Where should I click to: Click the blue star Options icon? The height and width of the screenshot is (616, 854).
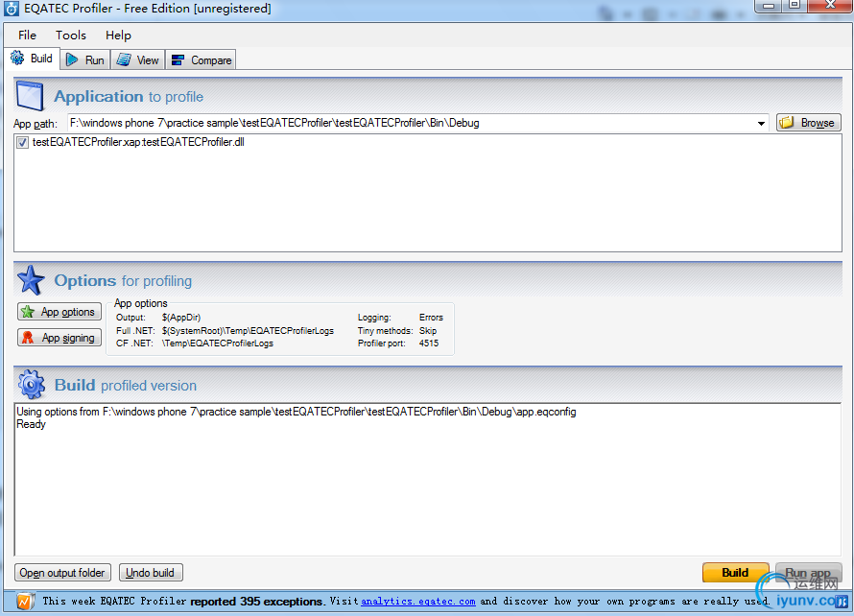click(x=31, y=280)
